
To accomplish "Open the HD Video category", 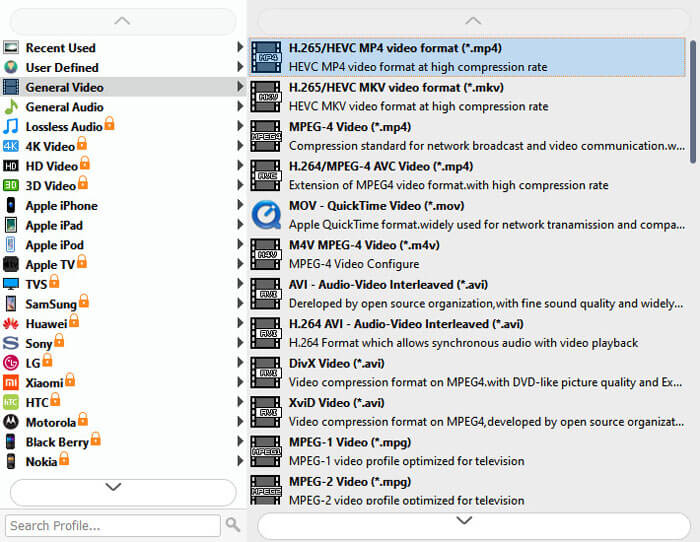I will [x=123, y=166].
